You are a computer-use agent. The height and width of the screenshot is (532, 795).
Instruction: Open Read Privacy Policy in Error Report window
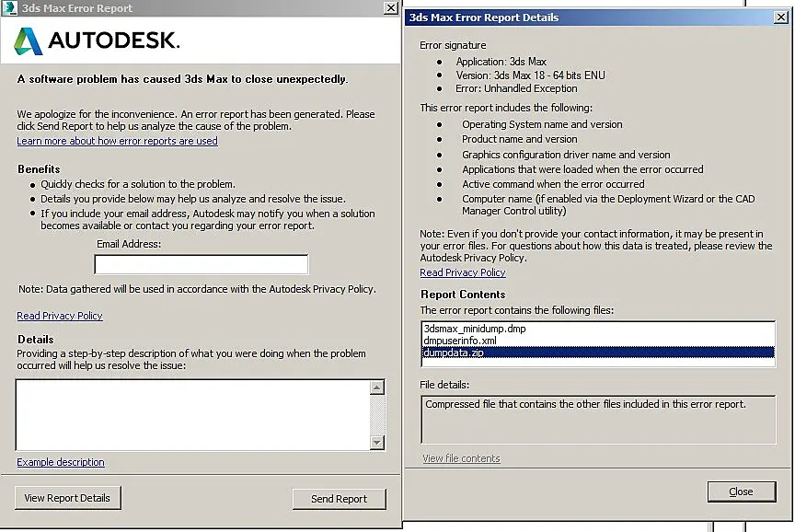pos(60,316)
